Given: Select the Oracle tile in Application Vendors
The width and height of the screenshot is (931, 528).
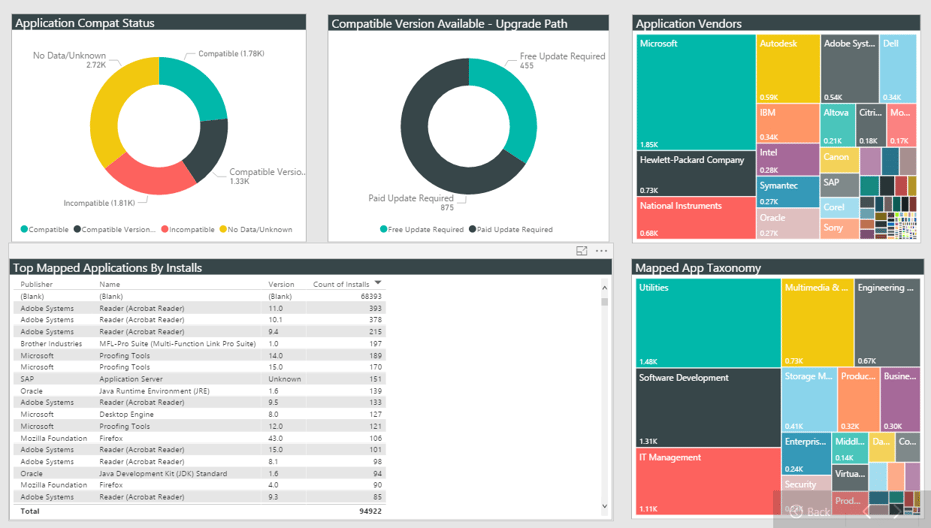Looking at the screenshot, I should [x=788, y=223].
